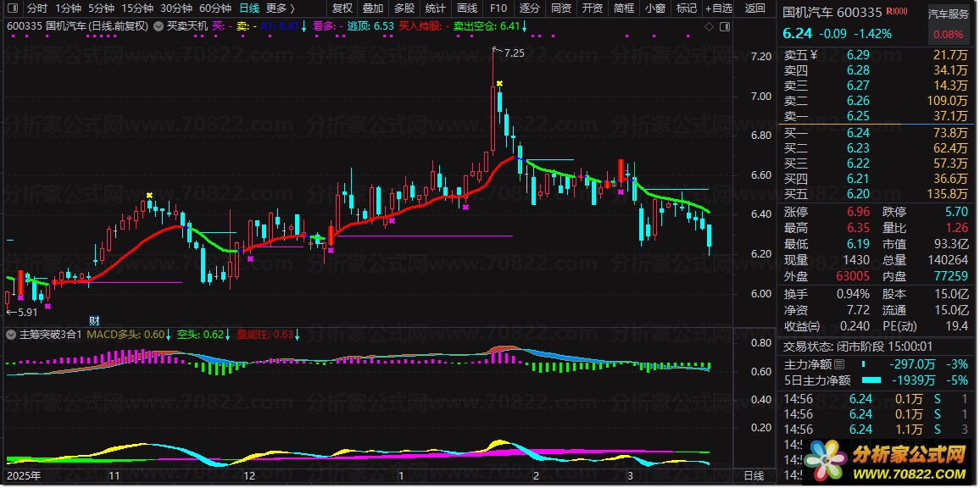Expand the 更多 periods list
Screen dimensions: 980x488
pyautogui.click(x=280, y=8)
